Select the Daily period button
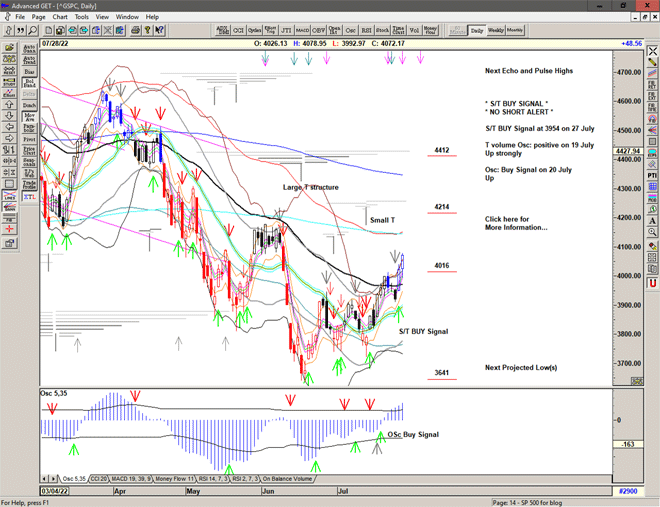The width and height of the screenshot is (660, 507). pyautogui.click(x=477, y=30)
